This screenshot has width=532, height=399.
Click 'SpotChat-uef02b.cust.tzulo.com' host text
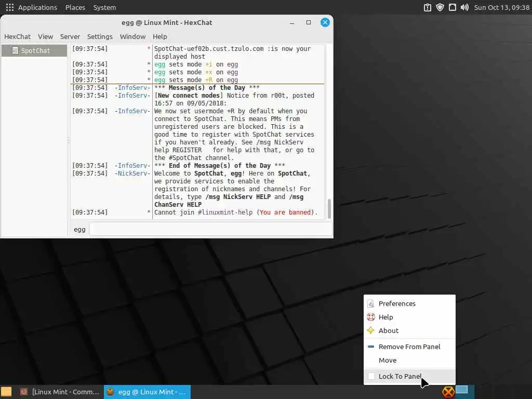tap(209, 48)
